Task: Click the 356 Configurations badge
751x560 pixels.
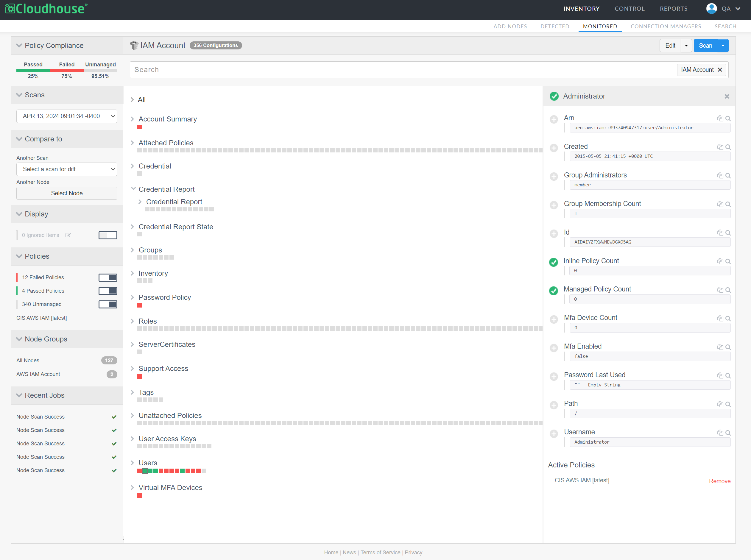Action: pyautogui.click(x=216, y=46)
